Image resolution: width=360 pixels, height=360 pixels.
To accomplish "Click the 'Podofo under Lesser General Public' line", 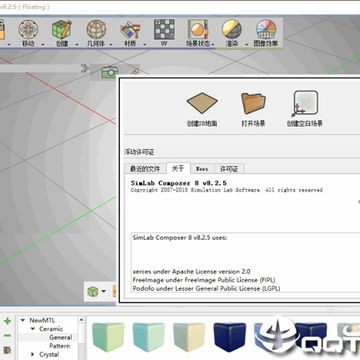I will (206, 288).
